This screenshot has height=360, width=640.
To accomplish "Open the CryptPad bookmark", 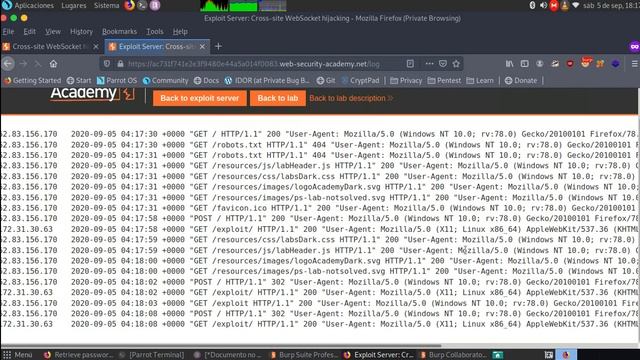I will click(x=360, y=80).
